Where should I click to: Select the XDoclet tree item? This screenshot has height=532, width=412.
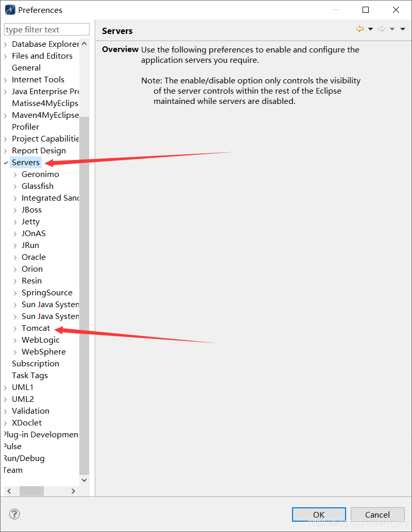pyautogui.click(x=27, y=423)
